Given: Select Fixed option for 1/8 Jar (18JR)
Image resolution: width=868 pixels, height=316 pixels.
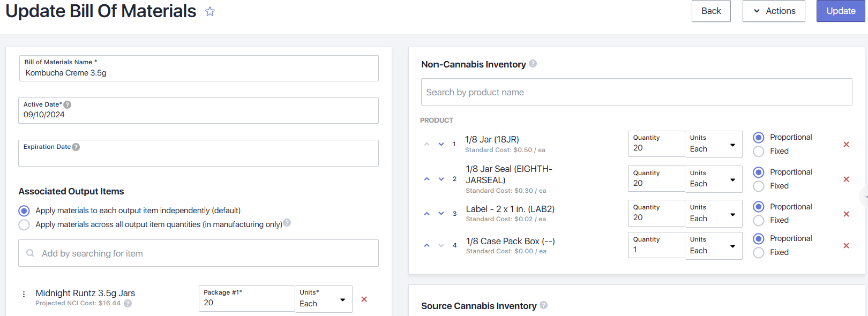Looking at the screenshot, I should pyautogui.click(x=758, y=152).
